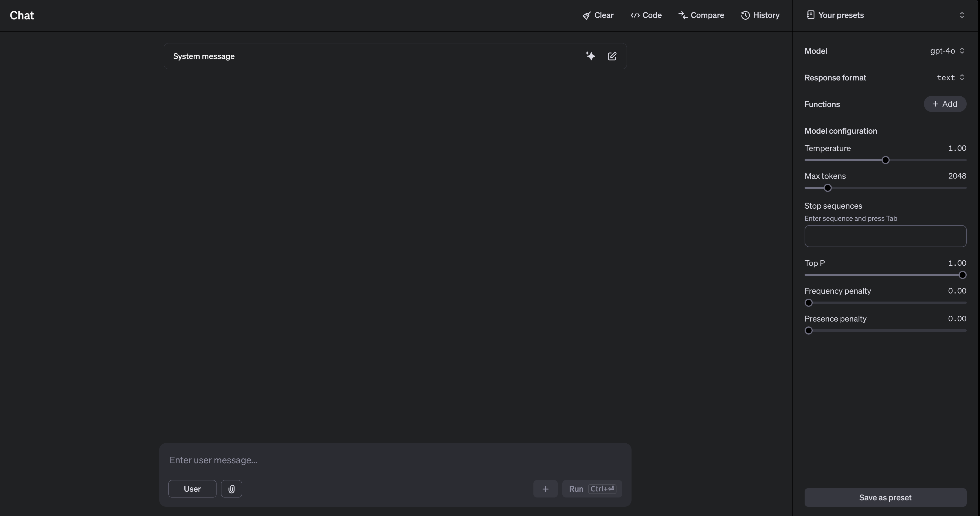The height and width of the screenshot is (516, 980).
Task: Toggle the User role button
Action: pos(192,489)
